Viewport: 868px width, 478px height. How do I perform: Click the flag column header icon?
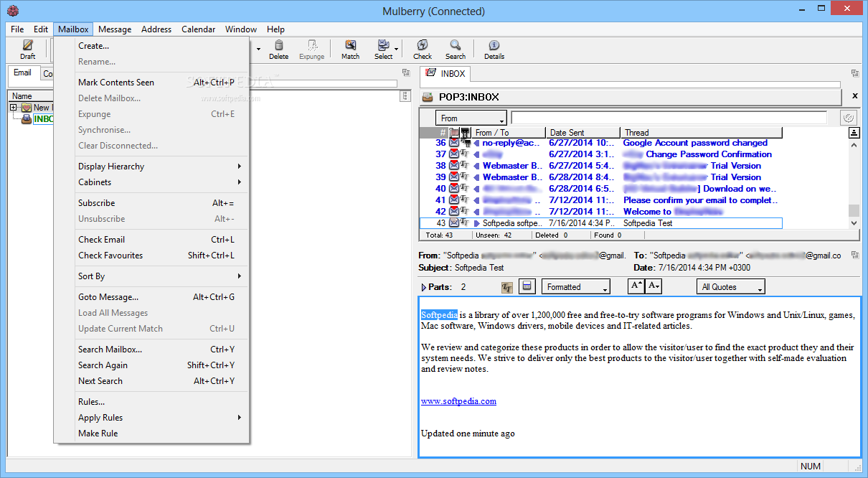tap(455, 133)
